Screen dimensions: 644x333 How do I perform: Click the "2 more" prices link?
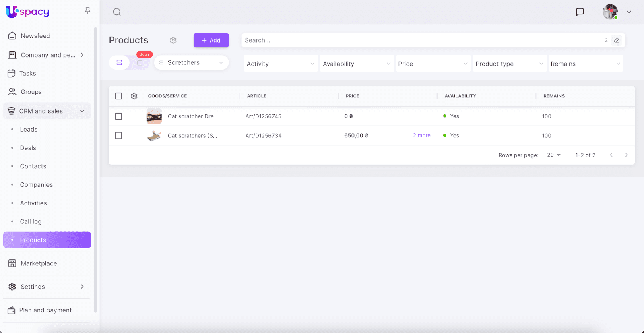(421, 136)
